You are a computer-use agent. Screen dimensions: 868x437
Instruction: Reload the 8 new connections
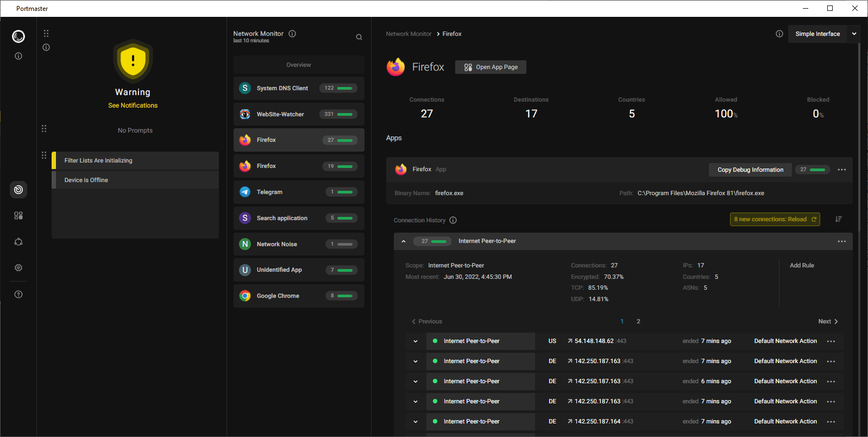tap(775, 219)
